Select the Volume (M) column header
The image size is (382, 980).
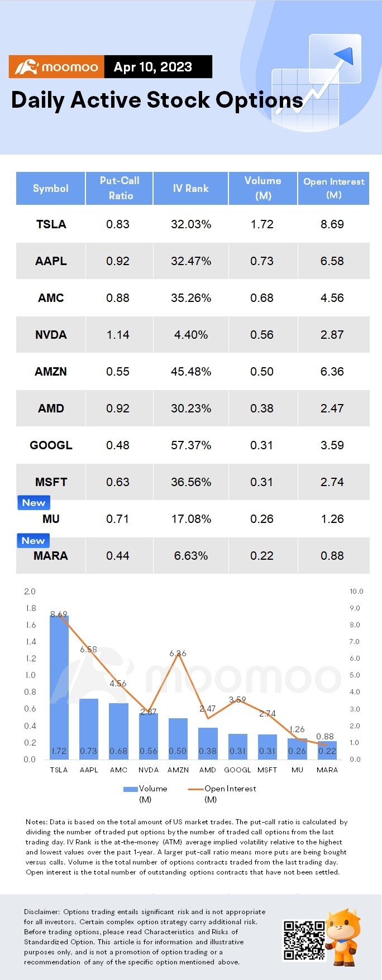[262, 188]
